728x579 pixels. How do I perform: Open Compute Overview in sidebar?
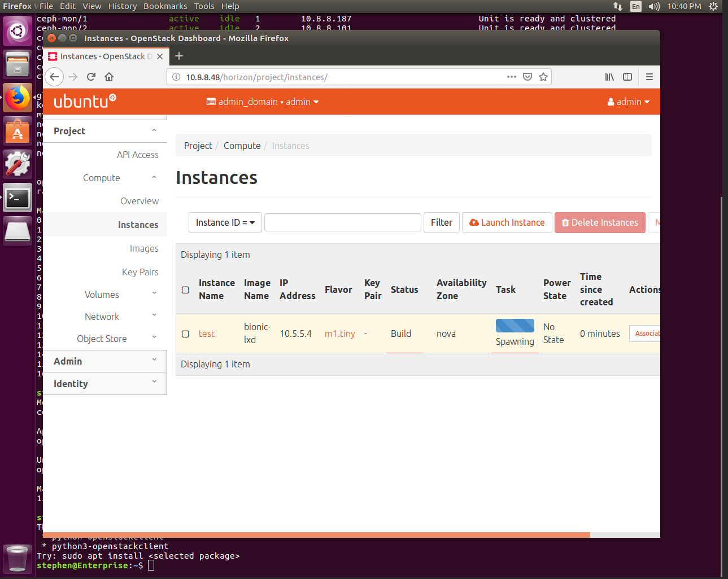point(140,201)
